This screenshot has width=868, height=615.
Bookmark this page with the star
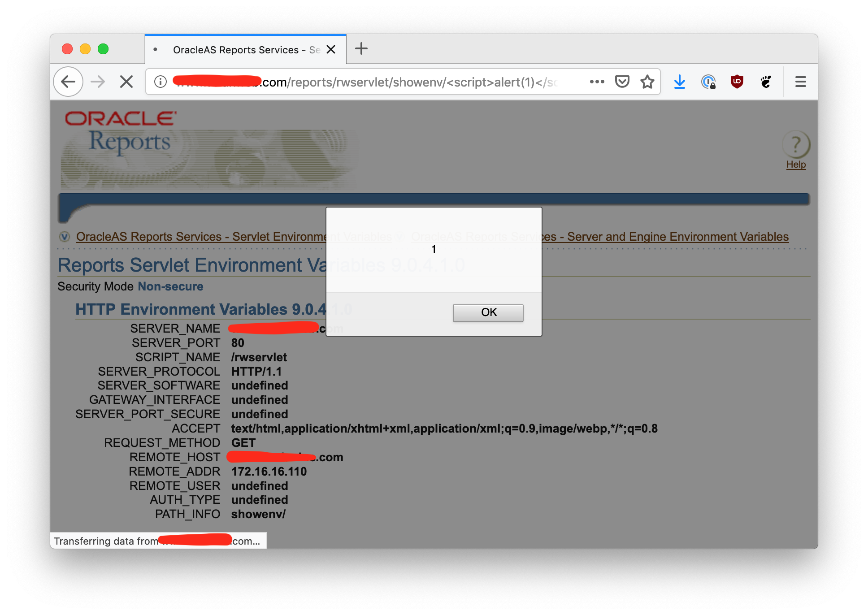coord(647,82)
